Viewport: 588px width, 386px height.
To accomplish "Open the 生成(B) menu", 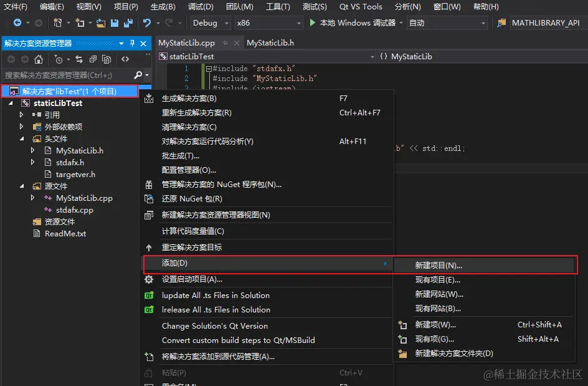I will tap(163, 7).
